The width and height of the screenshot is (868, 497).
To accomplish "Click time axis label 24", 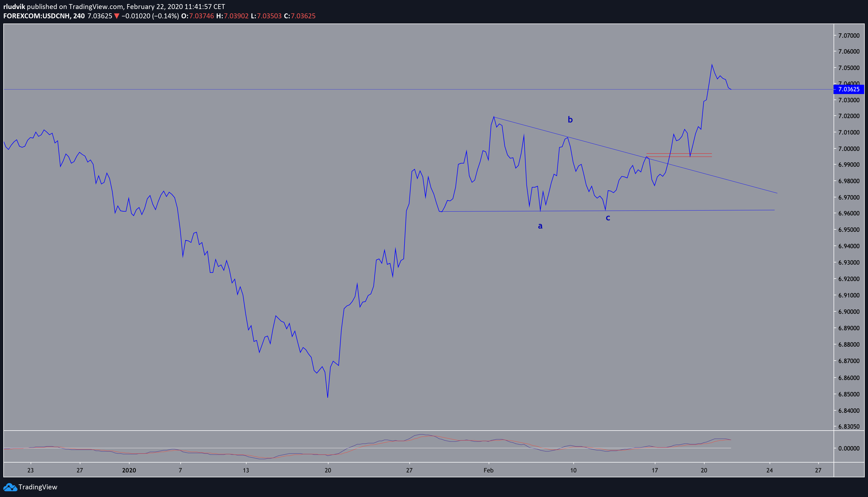I will click(769, 470).
